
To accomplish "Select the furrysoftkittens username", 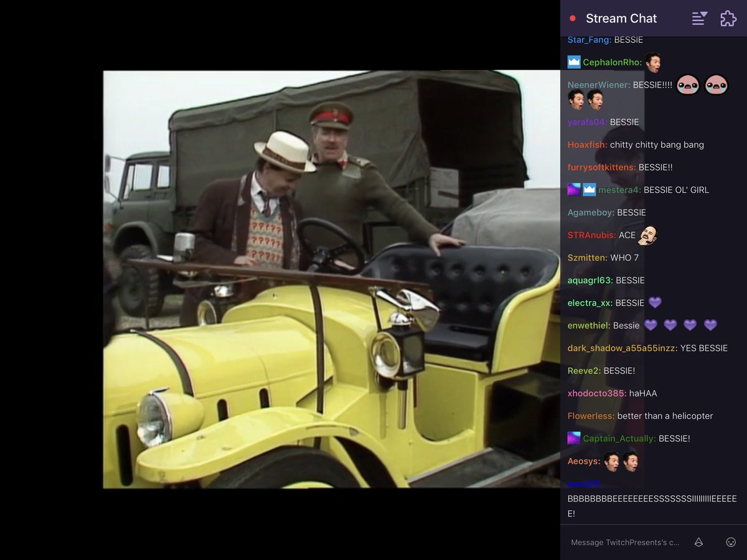I will (601, 167).
